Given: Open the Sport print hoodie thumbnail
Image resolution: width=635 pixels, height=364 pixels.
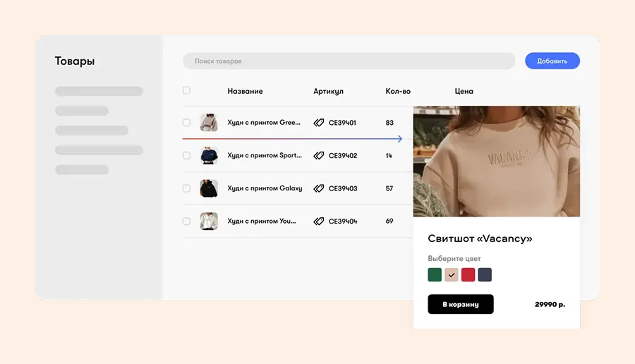Looking at the screenshot, I should pyautogui.click(x=208, y=156).
